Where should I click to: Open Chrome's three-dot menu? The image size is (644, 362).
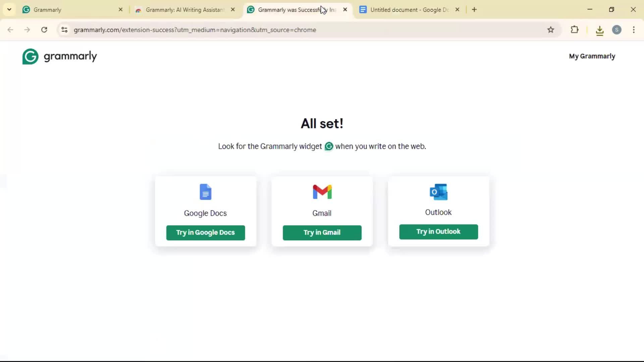point(634,30)
